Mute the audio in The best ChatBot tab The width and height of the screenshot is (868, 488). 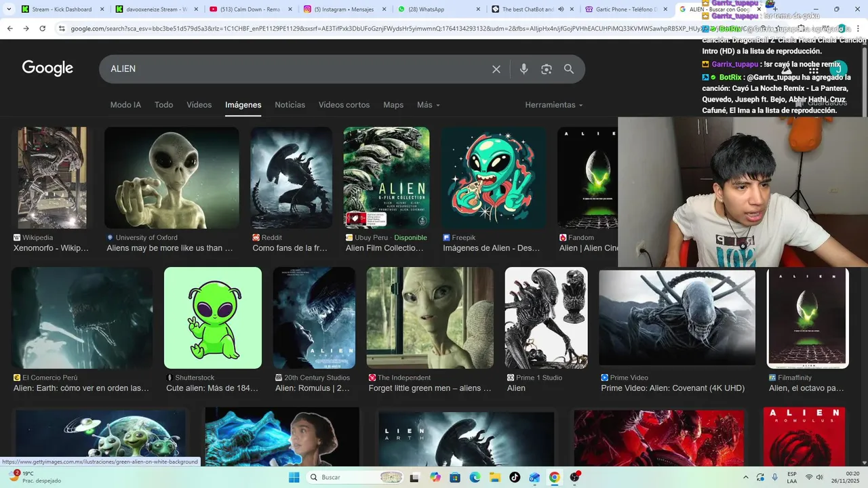(x=561, y=9)
